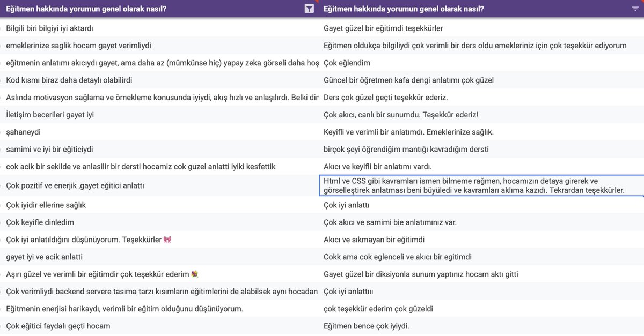The width and height of the screenshot is (644, 336).
Task: Select cell 'Çok iyidir ellerine sağlık'
Action: tap(159, 205)
